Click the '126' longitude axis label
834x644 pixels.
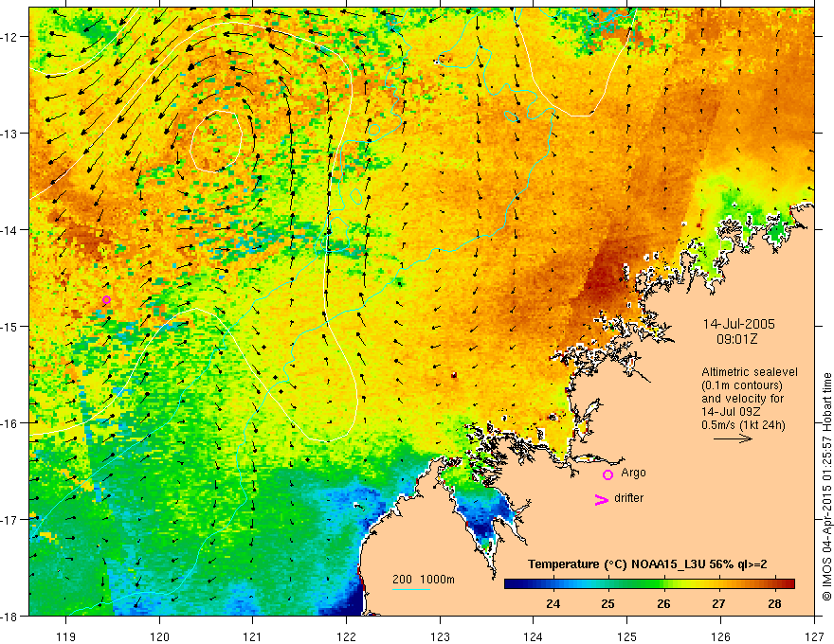click(720, 636)
